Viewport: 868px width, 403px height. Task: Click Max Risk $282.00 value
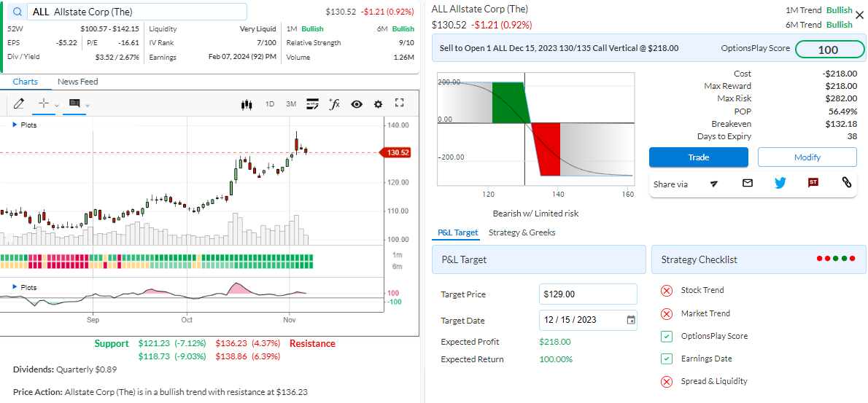pos(841,98)
